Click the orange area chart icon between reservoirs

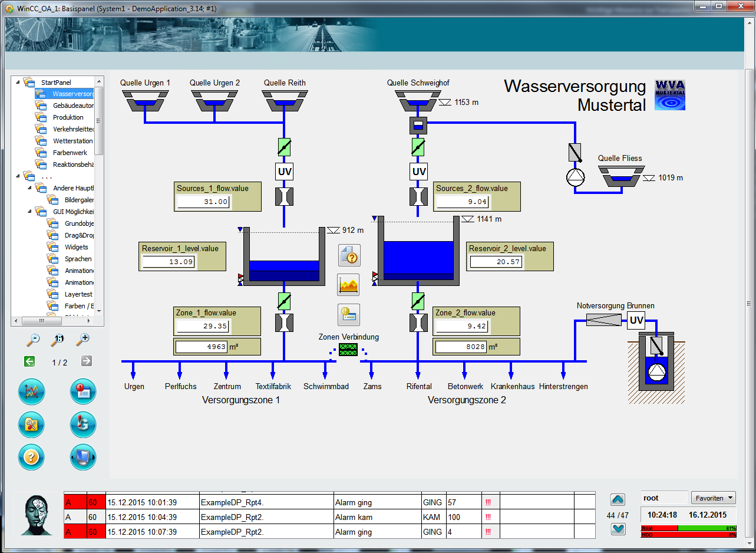[x=348, y=285]
